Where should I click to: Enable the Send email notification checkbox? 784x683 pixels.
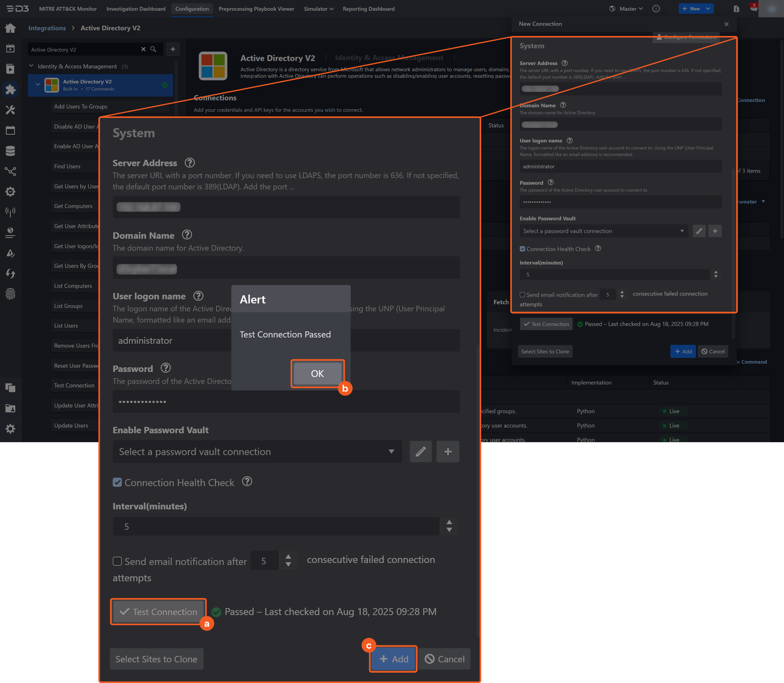(118, 561)
